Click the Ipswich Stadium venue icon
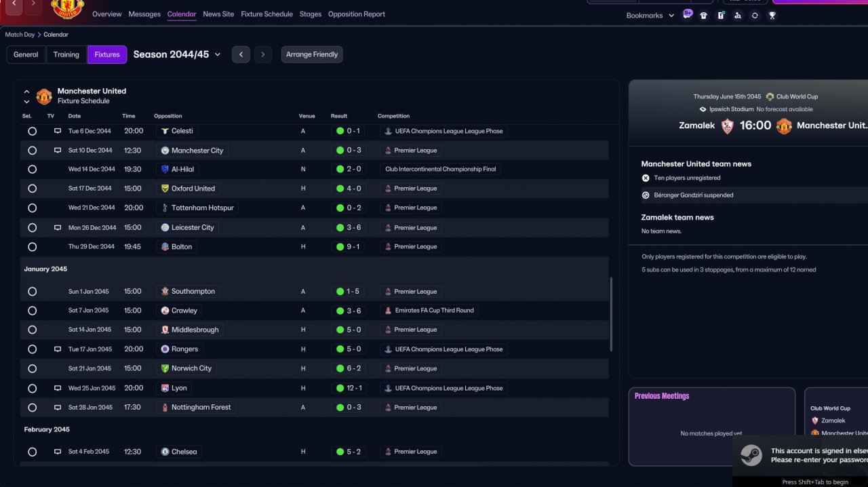The height and width of the screenshot is (487, 868). pyautogui.click(x=703, y=109)
